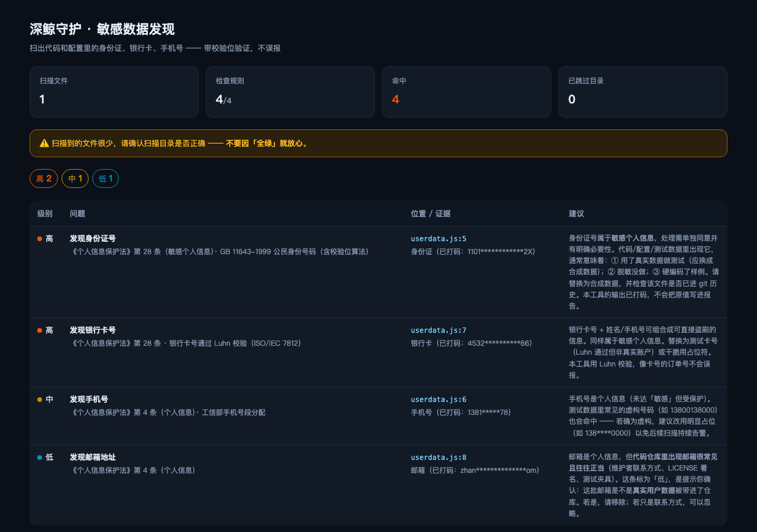Filter by medium severity chip 中 1

pos(75,179)
